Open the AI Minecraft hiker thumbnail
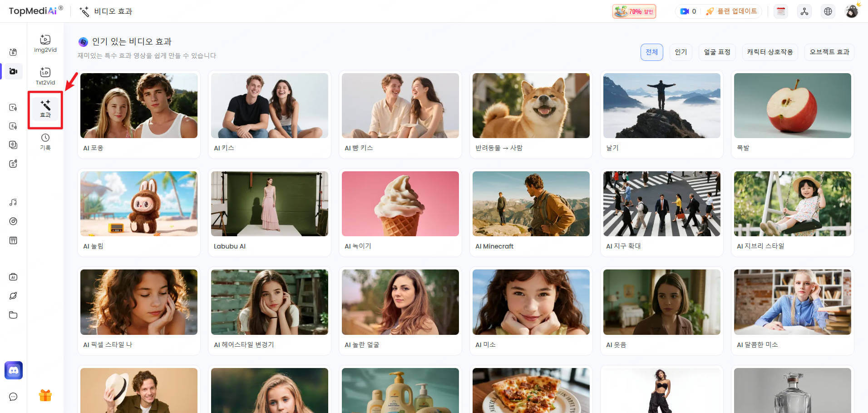This screenshot has height=413, width=868. pyautogui.click(x=531, y=204)
